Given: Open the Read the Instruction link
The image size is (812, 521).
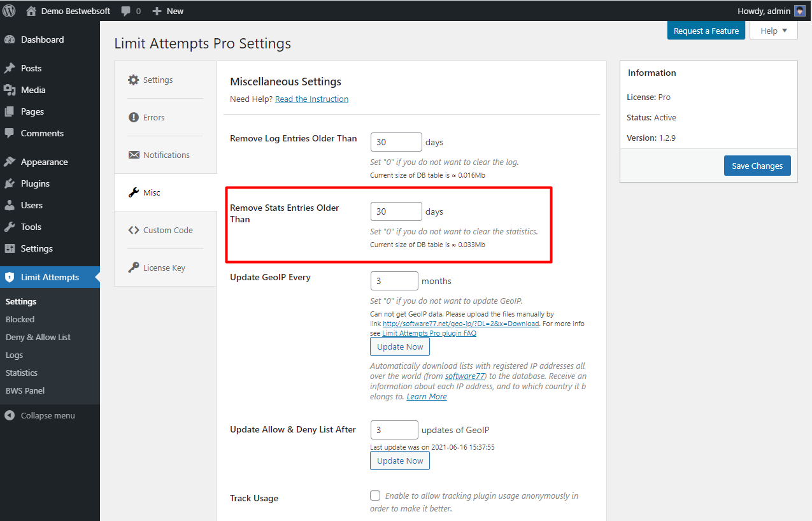Looking at the screenshot, I should tap(311, 99).
